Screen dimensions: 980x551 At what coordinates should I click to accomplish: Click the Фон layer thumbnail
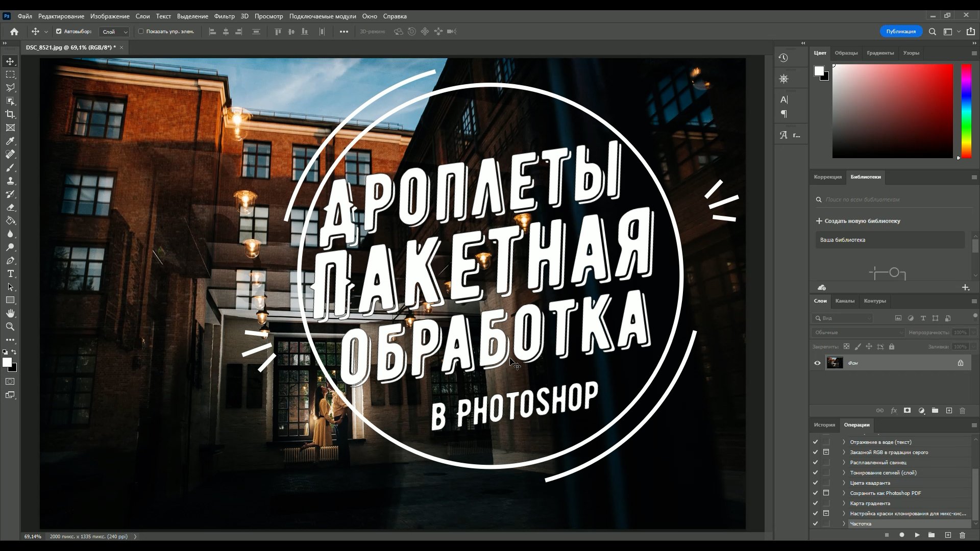tap(835, 363)
